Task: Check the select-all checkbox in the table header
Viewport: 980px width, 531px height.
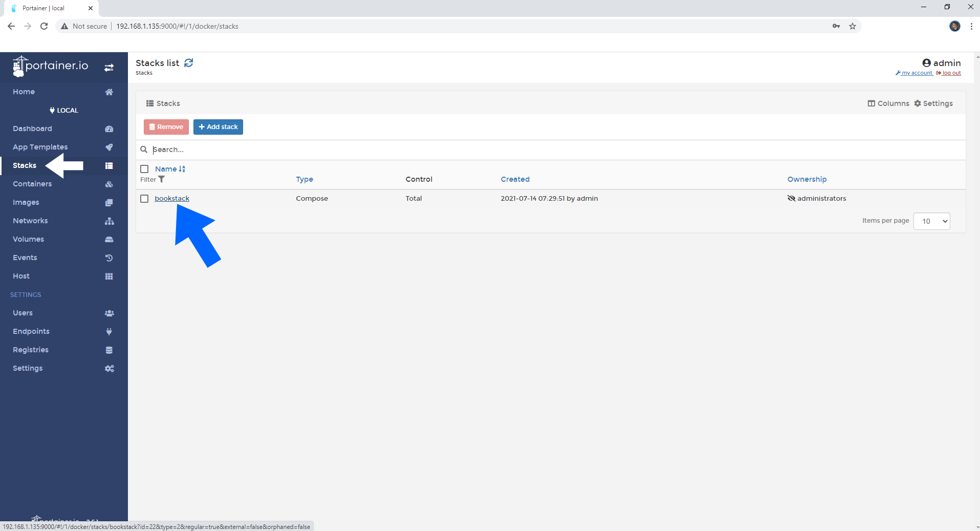Action: point(144,169)
